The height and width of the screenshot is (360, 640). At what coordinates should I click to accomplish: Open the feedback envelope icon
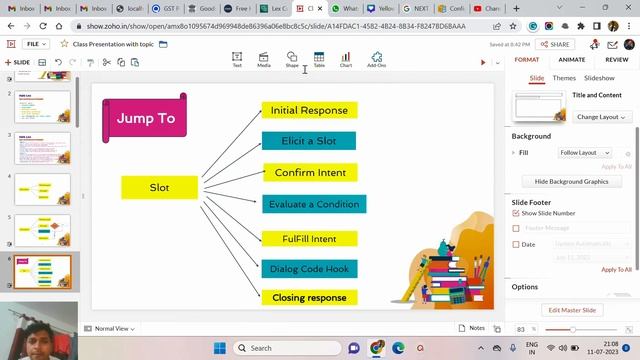tap(612, 44)
